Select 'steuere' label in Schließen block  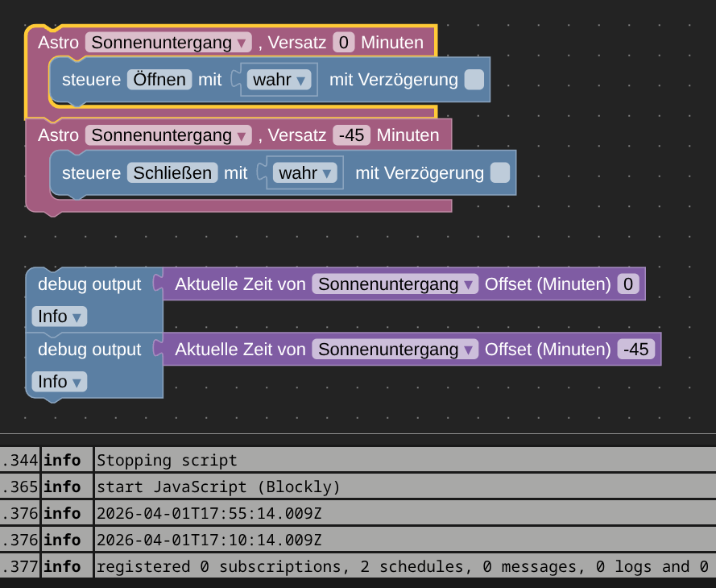pyautogui.click(x=91, y=173)
